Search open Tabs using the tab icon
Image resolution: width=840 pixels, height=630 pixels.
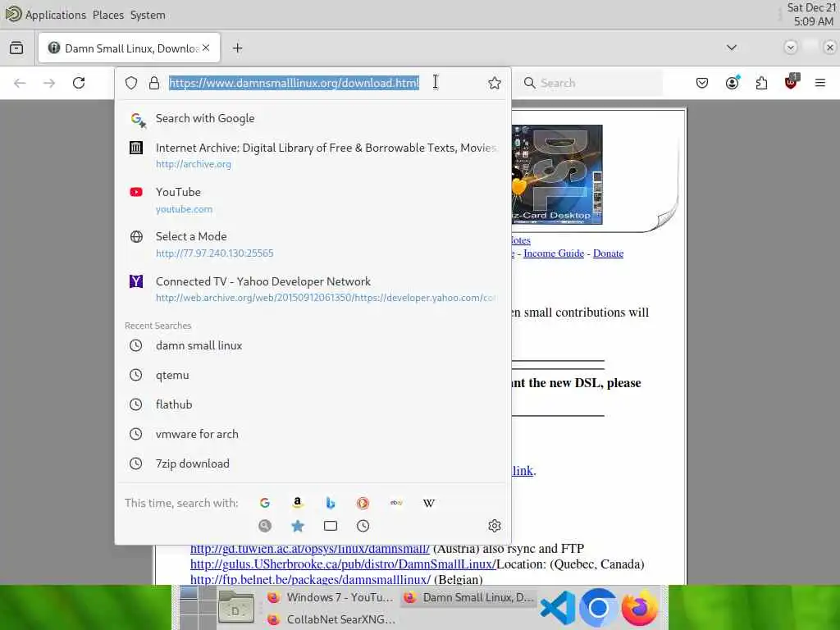[331, 526]
